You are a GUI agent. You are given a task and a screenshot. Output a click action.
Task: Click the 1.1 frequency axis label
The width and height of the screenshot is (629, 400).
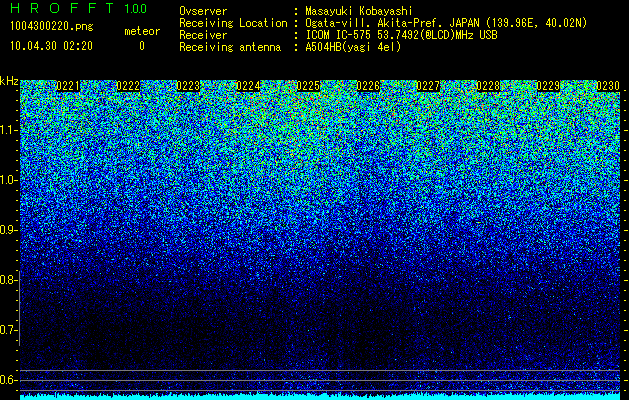pos(8,130)
